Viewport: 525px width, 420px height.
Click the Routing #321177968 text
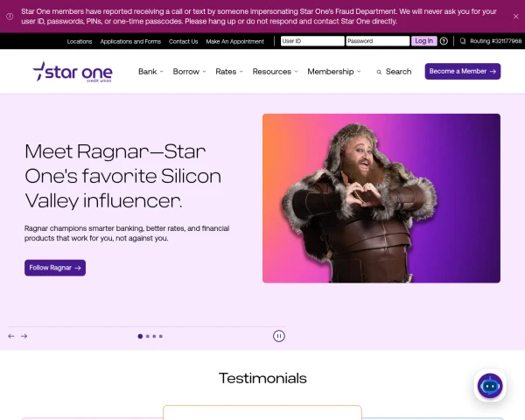[x=495, y=41]
